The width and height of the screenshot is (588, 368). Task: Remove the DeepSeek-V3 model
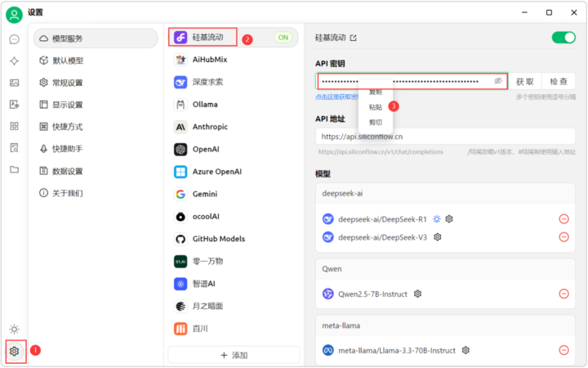point(563,237)
